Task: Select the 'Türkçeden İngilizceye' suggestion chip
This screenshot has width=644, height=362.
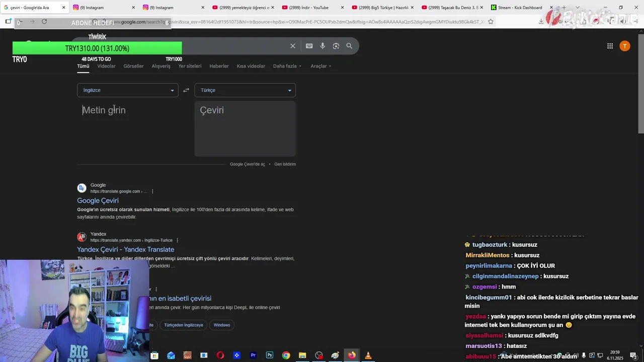Action: 183,325
